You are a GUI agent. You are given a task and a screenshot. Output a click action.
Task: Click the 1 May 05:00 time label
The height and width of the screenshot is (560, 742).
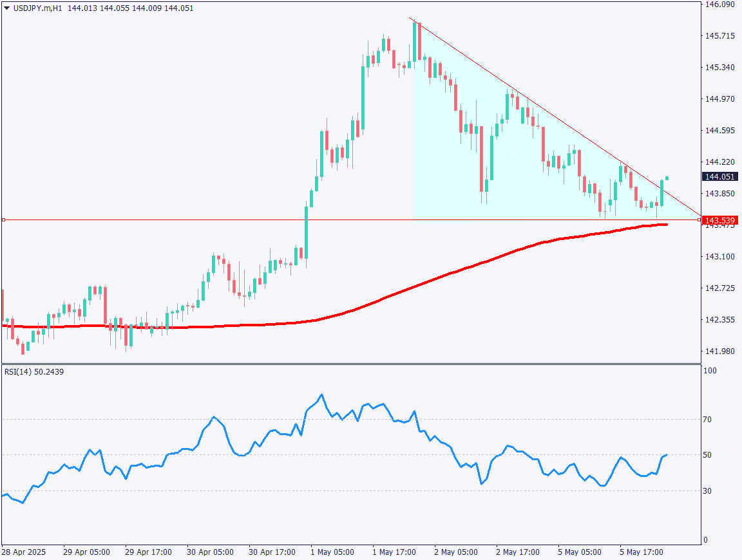[332, 552]
